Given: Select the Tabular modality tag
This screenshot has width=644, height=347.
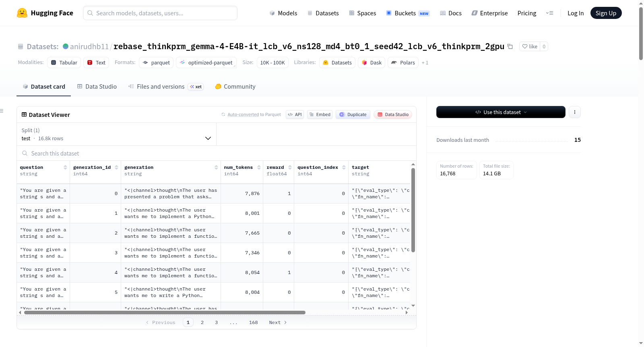Looking at the screenshot, I should (64, 62).
